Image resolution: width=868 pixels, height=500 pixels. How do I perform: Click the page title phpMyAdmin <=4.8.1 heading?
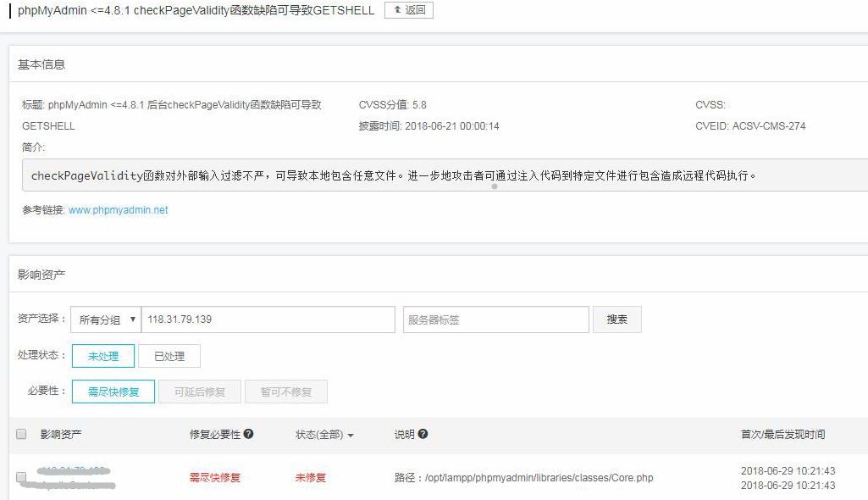[x=196, y=10]
